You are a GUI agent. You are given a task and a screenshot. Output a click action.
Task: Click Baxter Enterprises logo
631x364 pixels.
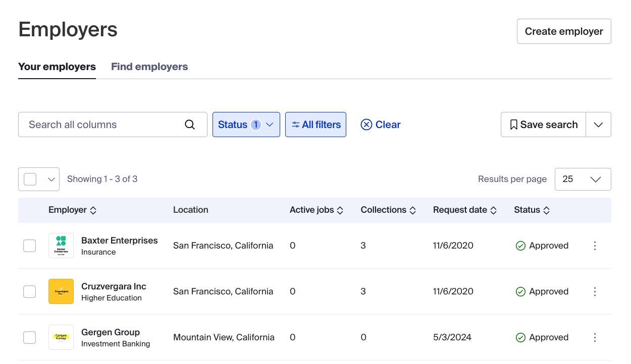point(61,246)
